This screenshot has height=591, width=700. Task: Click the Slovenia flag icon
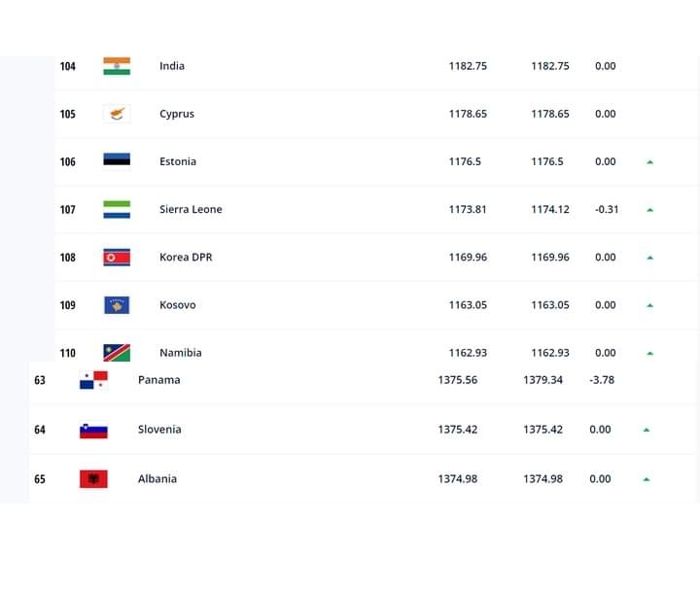93,431
